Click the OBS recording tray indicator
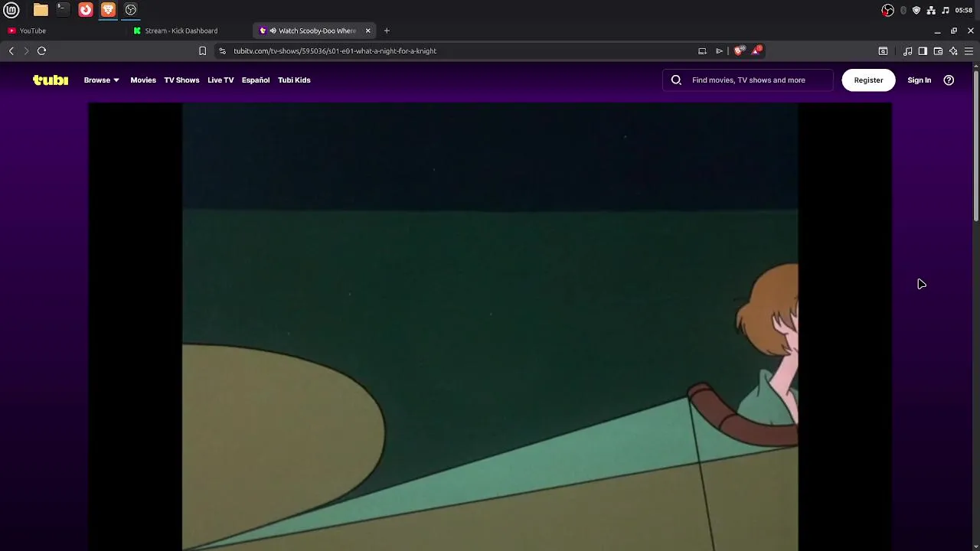Screen dimensions: 980x551 (887, 10)
